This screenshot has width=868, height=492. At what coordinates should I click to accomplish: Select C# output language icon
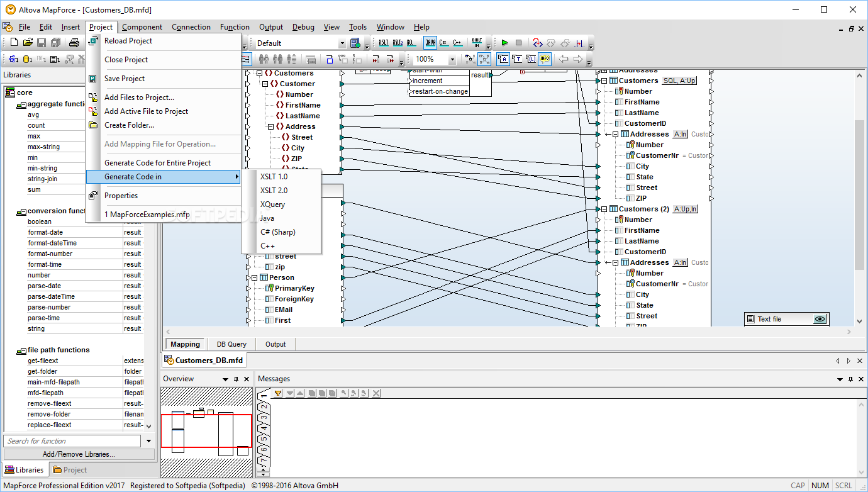pos(444,43)
